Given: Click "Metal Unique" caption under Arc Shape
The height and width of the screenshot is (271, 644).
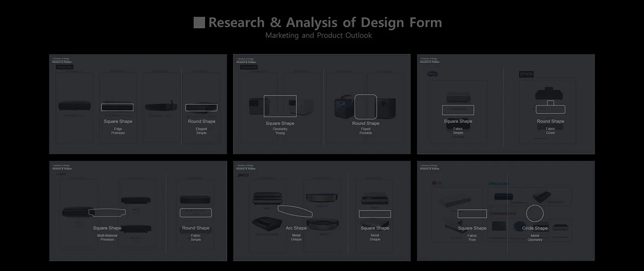Looking at the screenshot, I should 296,237.
